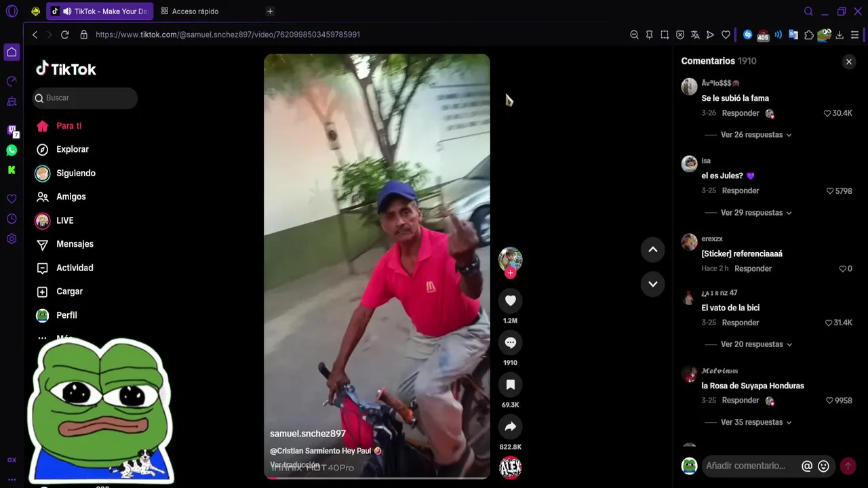This screenshot has height=488, width=868.
Task: Save video with the bookmark icon
Action: [x=510, y=385]
